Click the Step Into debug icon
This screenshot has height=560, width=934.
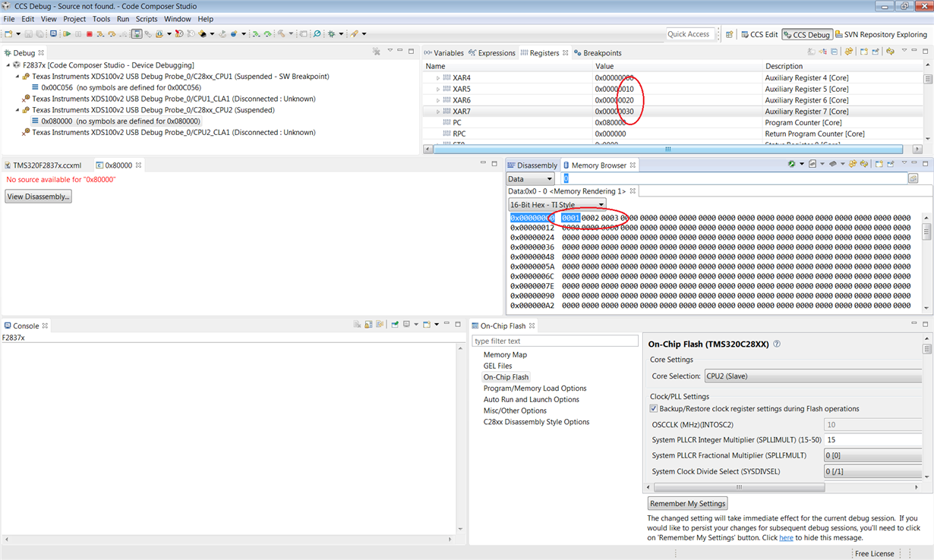coord(99,33)
